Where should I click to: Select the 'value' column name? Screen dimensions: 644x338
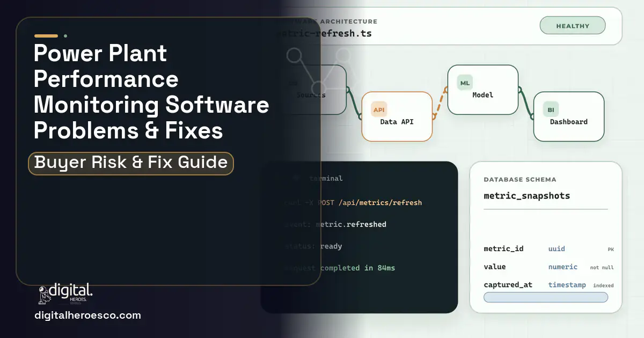[x=495, y=267]
